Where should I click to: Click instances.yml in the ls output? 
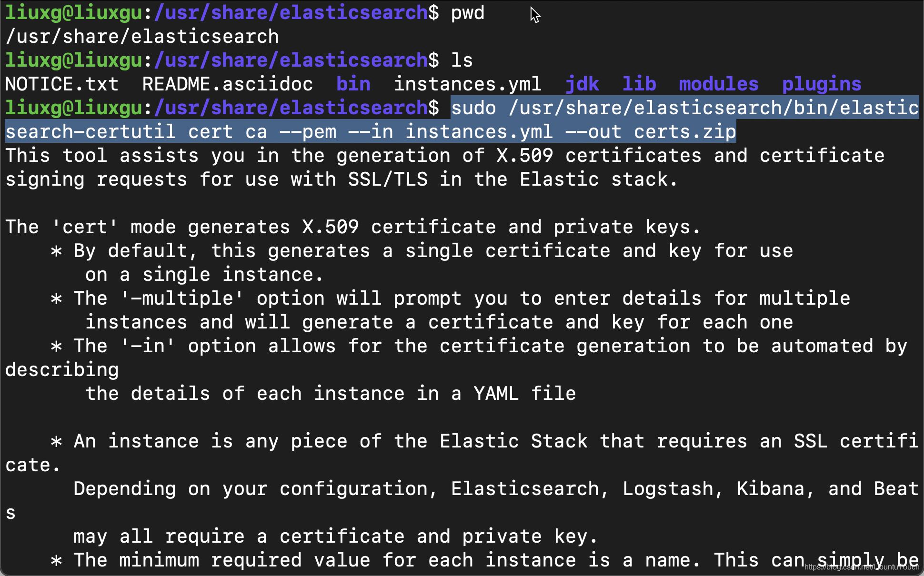pos(467,84)
